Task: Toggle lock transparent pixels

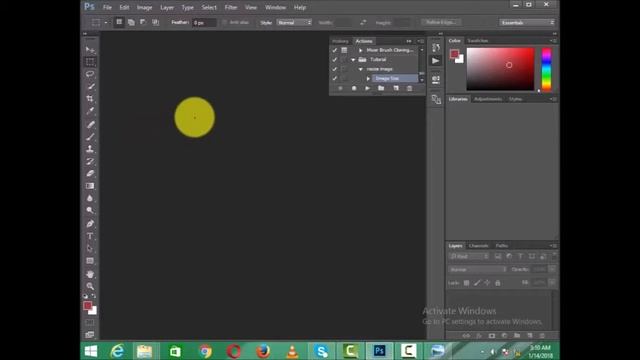Action: coord(466,282)
